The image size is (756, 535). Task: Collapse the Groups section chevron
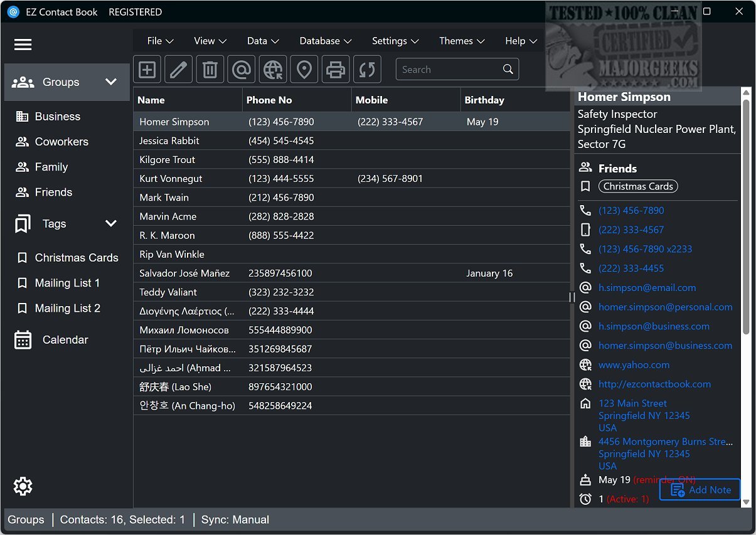[111, 82]
